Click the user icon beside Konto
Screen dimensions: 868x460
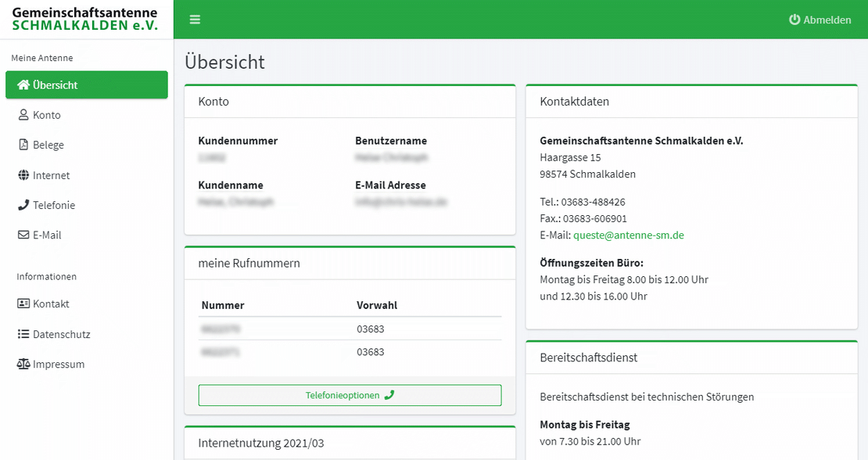[x=23, y=114]
